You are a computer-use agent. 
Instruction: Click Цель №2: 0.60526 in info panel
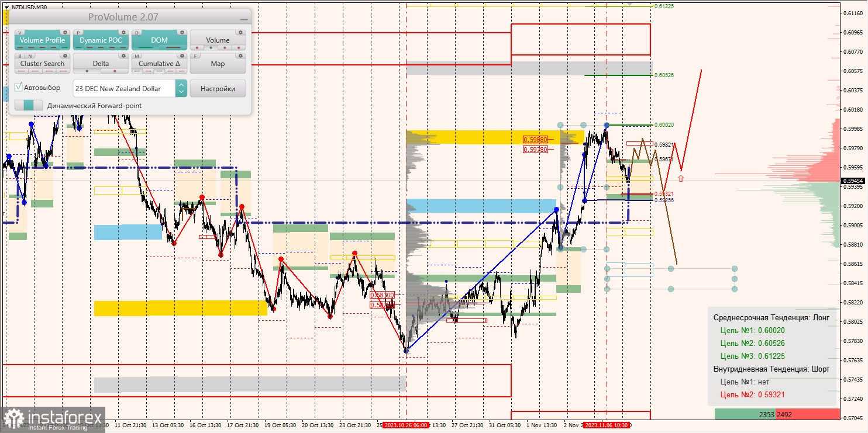(753, 343)
